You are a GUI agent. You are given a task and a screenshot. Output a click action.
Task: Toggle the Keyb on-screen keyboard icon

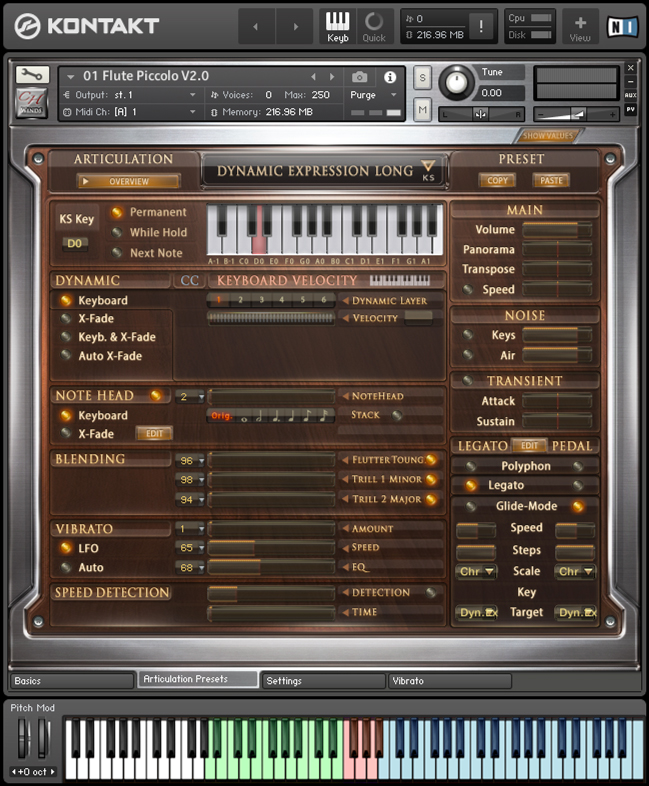click(x=337, y=27)
